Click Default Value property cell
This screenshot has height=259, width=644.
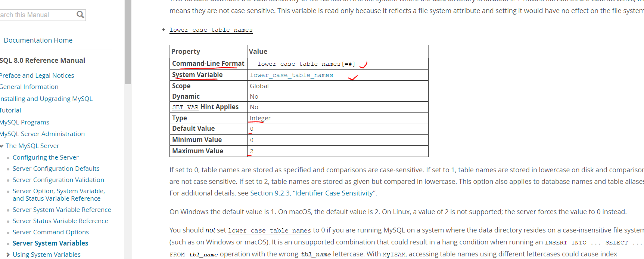(x=208, y=129)
